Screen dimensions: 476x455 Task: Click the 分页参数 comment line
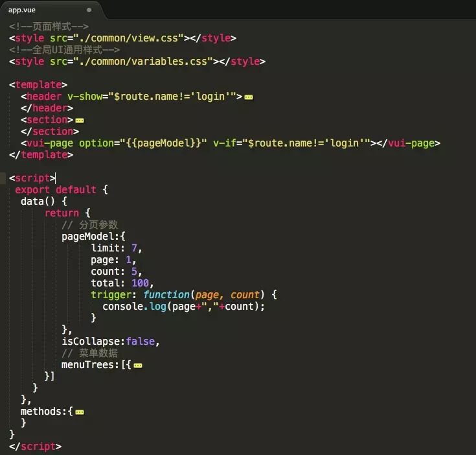[x=90, y=225]
